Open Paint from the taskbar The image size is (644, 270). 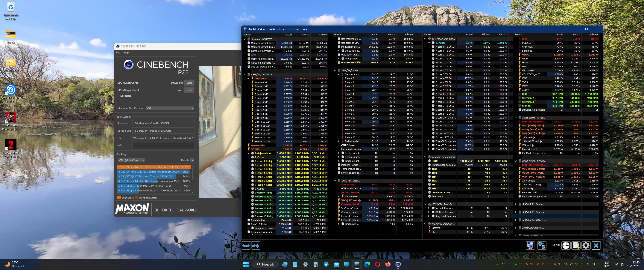point(285,265)
